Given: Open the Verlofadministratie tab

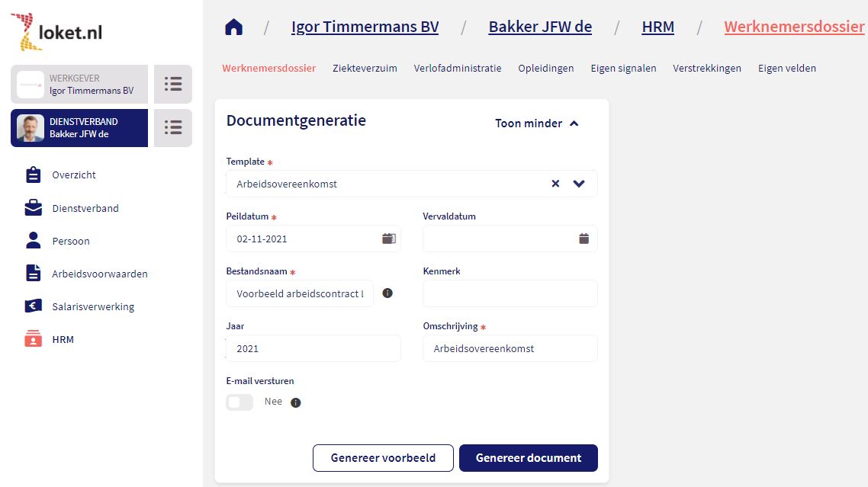Looking at the screenshot, I should click(458, 68).
